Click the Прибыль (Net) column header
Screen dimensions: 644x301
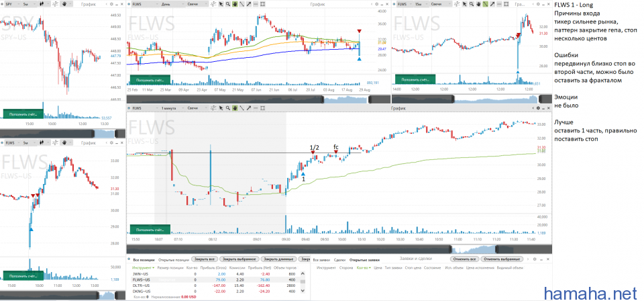click(x=260, y=267)
